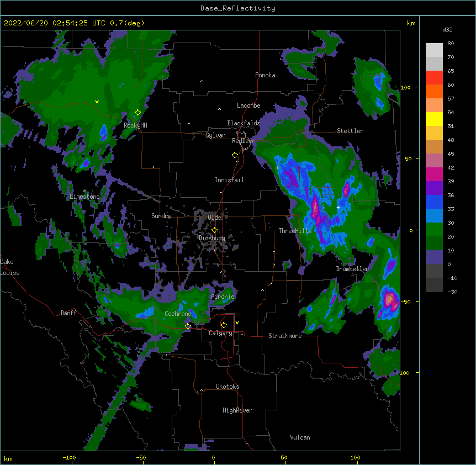Pick the purple 36-39 dBZ legend swatch
The width and height of the screenshot is (476, 465).
(434, 188)
